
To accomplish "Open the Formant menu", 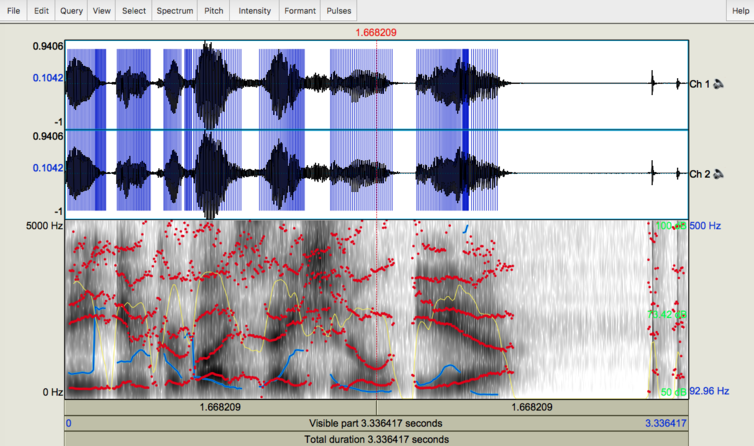I will (298, 10).
